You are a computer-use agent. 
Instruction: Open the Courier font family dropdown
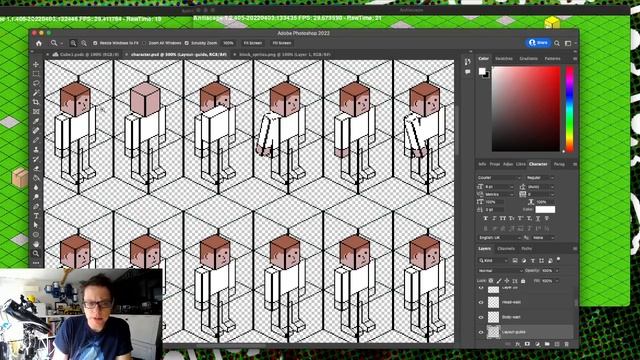499,178
